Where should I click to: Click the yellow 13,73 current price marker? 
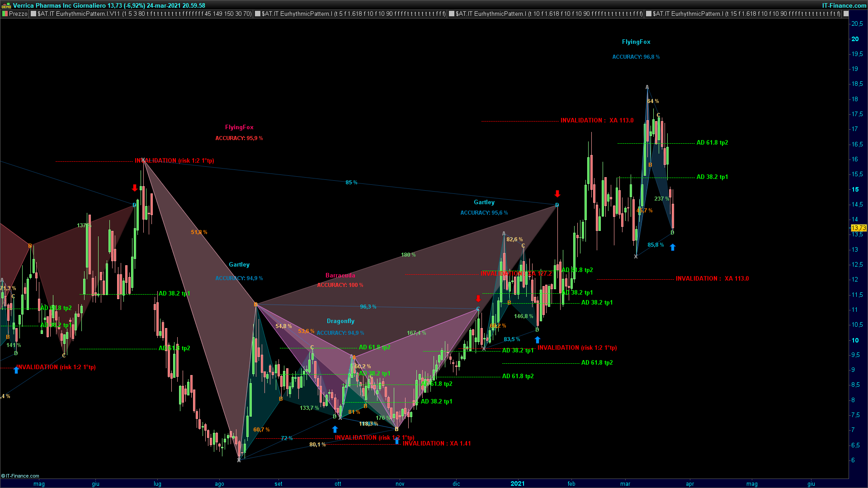coord(859,228)
